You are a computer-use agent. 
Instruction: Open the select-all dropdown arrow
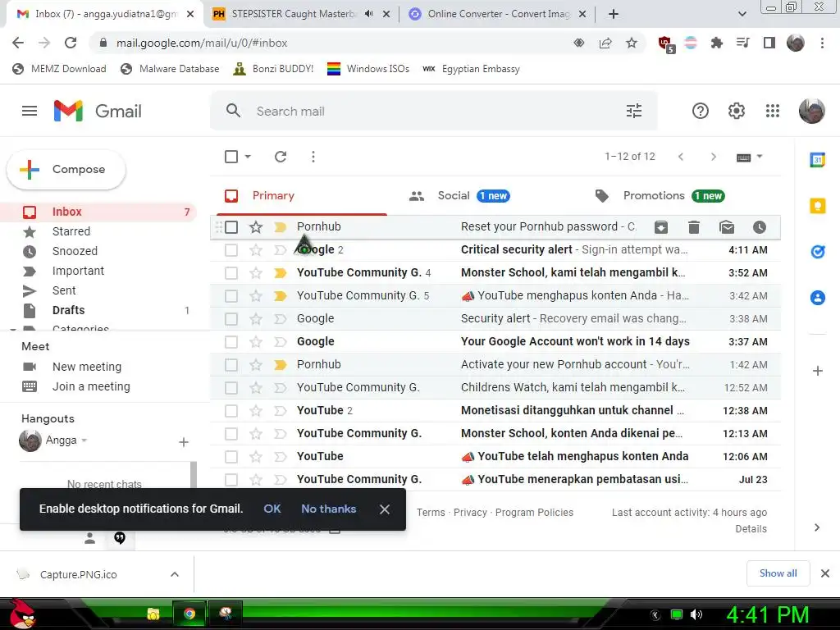point(248,157)
